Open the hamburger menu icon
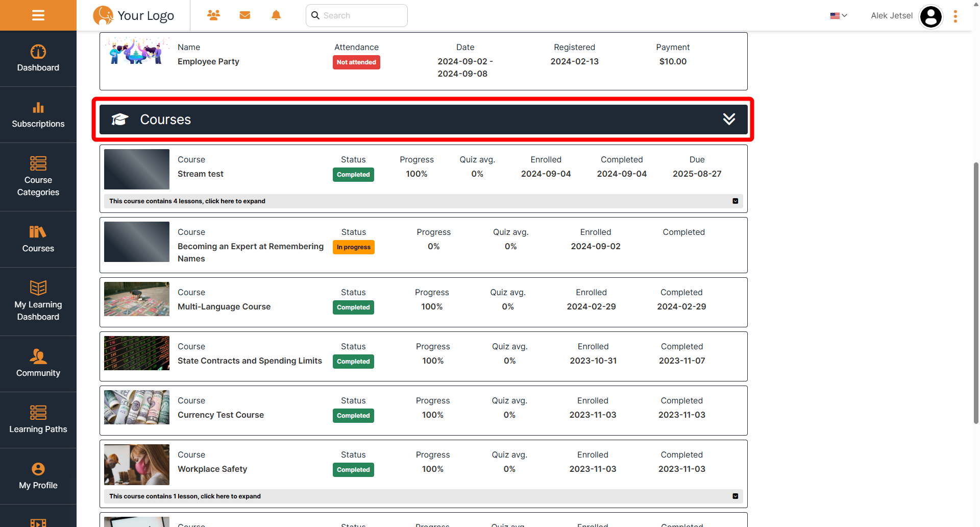Viewport: 980px width, 527px height. pyautogui.click(x=38, y=15)
